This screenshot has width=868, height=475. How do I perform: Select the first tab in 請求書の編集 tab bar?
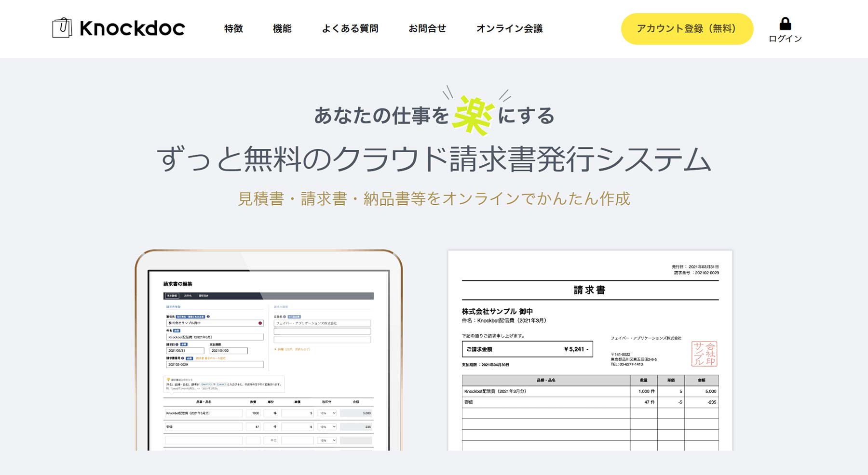tap(172, 295)
